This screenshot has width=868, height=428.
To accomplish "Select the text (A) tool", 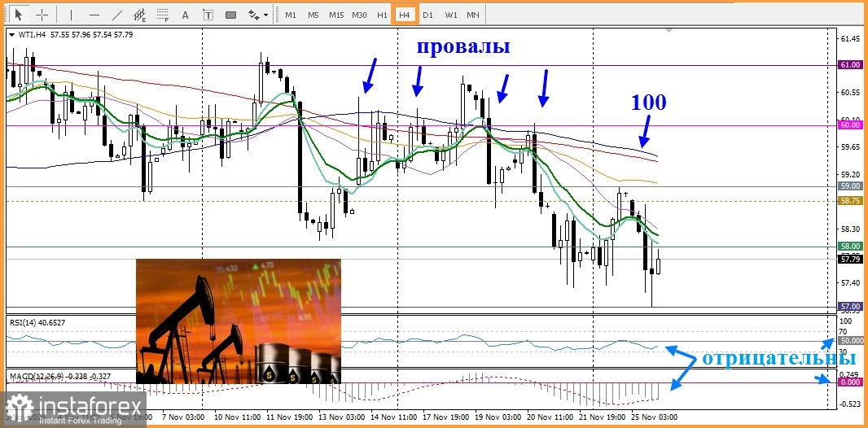I will click(x=186, y=15).
